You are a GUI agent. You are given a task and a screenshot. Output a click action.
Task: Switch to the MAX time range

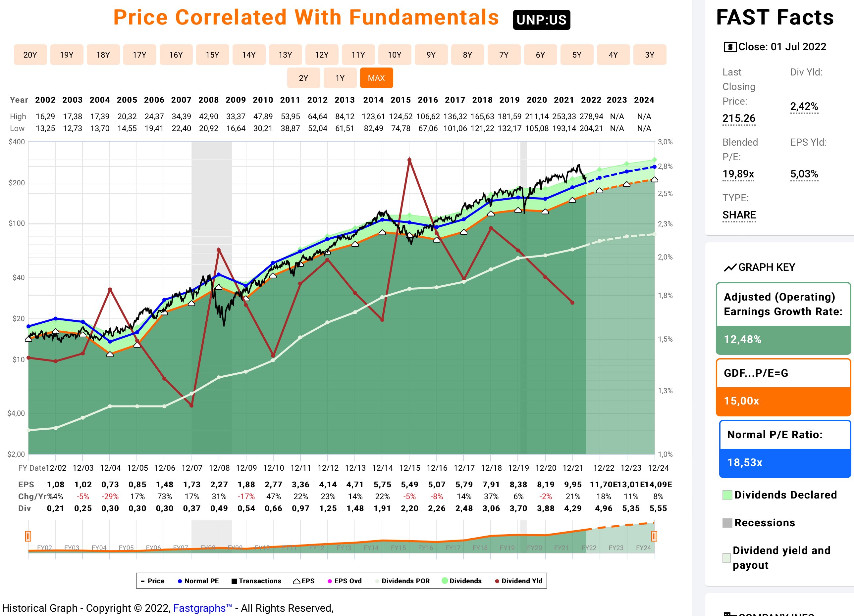(376, 78)
